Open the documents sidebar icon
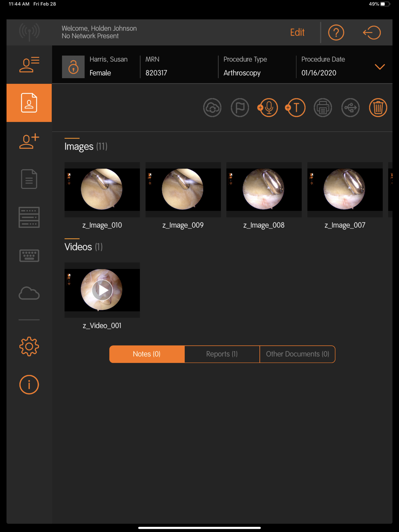This screenshot has width=399, height=532. (29, 179)
